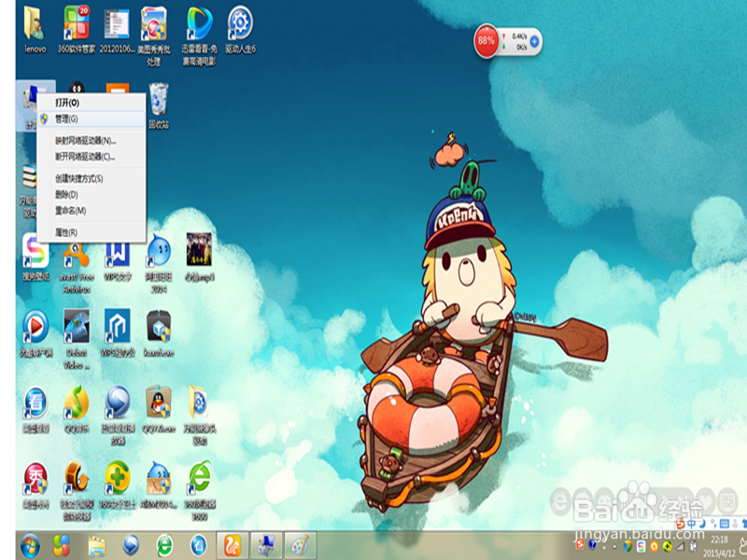Select the blue 看 circle desktop icon

35,410
